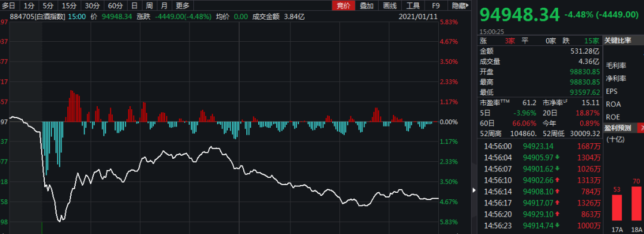This screenshot has width=644, height=234.
Task: Click 隐藏 to hide the toolbar
Action: coord(460,5)
